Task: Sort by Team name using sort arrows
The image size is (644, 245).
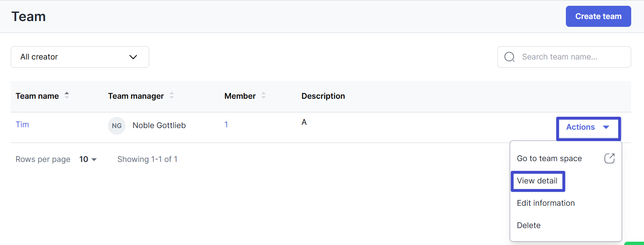Action: [x=67, y=95]
